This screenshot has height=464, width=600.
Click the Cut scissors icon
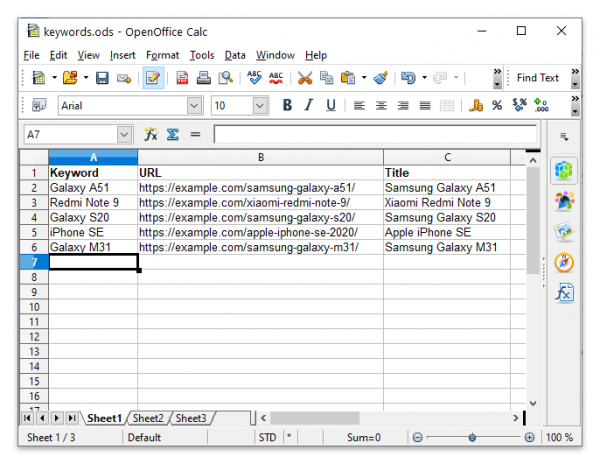305,78
